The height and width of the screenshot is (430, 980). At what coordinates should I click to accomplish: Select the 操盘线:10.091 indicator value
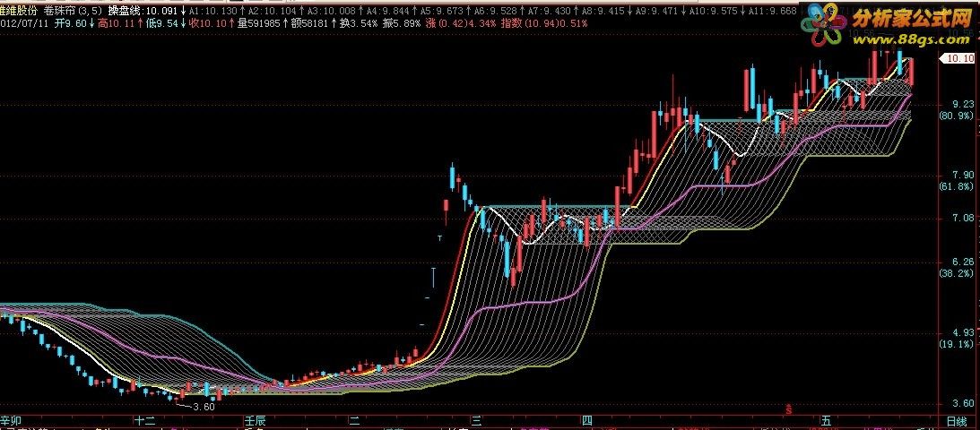142,12
